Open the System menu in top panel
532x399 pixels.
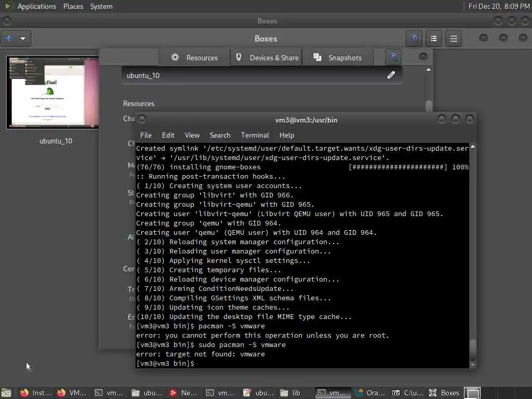pyautogui.click(x=101, y=6)
